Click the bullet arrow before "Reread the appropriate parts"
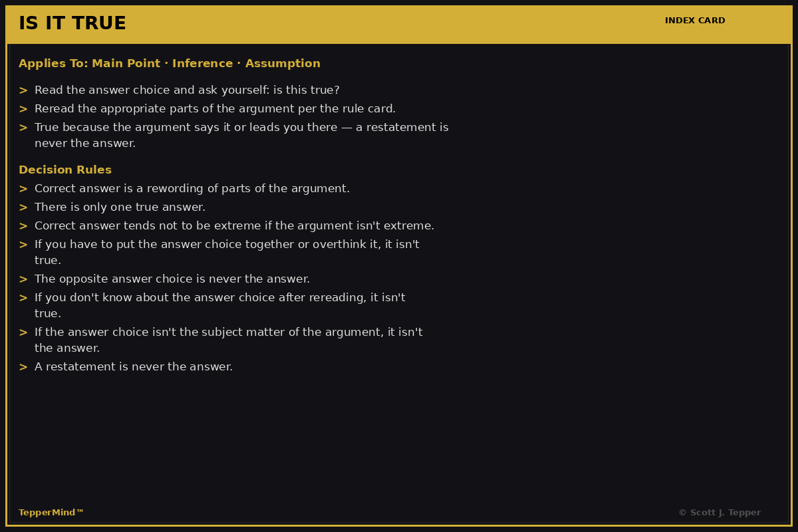Viewport: 798px width, 532px height. pyautogui.click(x=23, y=109)
